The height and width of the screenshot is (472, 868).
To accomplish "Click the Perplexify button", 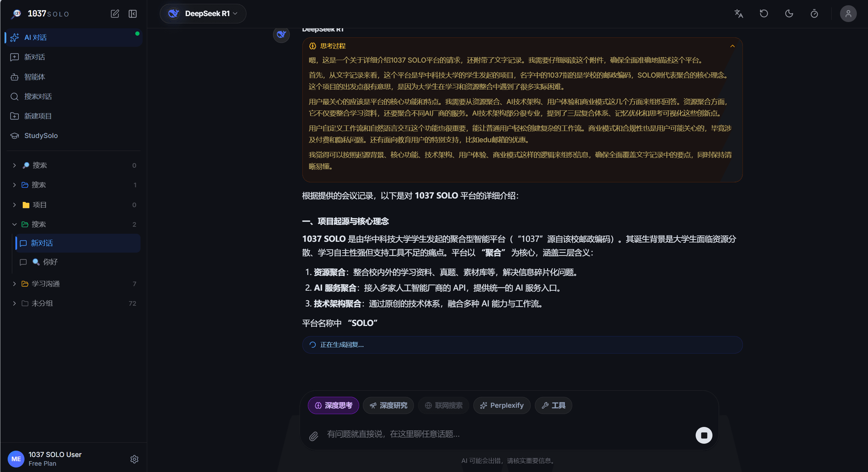I will pos(502,405).
